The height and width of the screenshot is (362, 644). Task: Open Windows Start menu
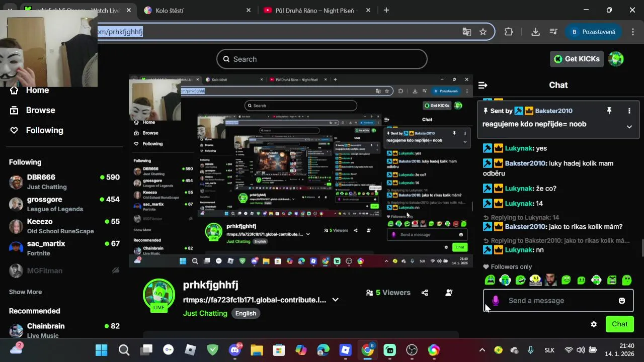point(101,350)
